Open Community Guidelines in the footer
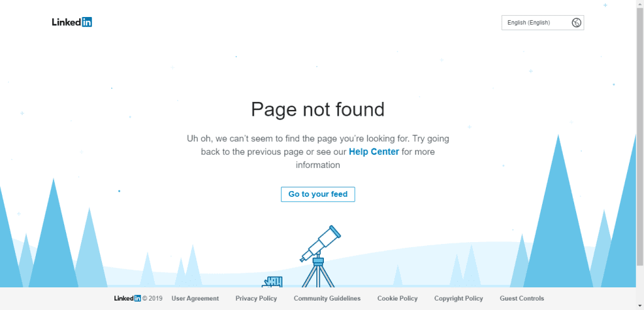This screenshot has width=644, height=310. pos(327,299)
